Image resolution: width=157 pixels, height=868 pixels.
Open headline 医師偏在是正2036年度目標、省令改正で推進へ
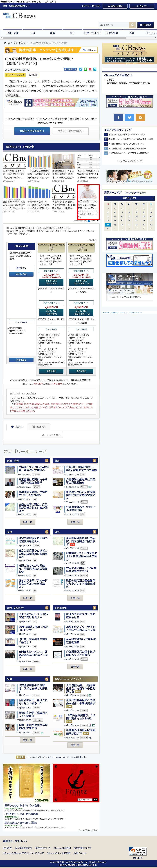point(34,468)
